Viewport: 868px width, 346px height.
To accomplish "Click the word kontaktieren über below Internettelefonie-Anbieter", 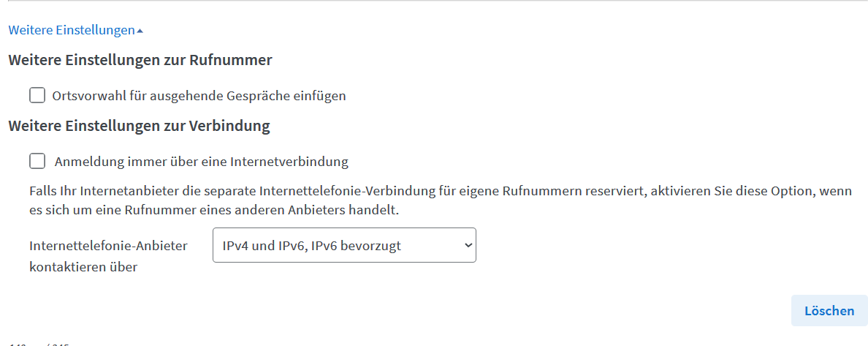I will (x=83, y=267).
